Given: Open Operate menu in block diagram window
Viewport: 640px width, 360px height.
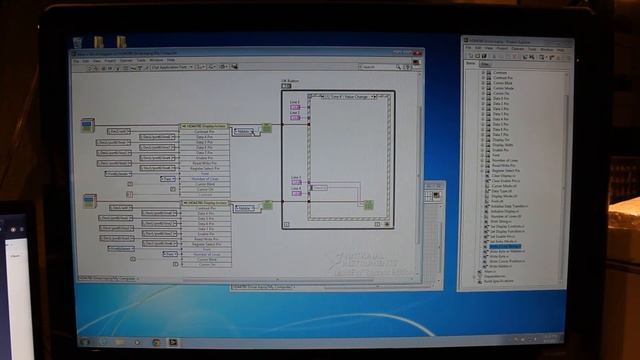Looking at the screenshot, I should tap(126, 60).
